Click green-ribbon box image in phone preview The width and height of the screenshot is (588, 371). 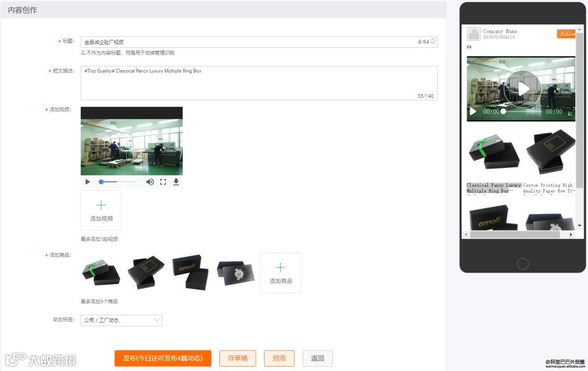(x=494, y=152)
